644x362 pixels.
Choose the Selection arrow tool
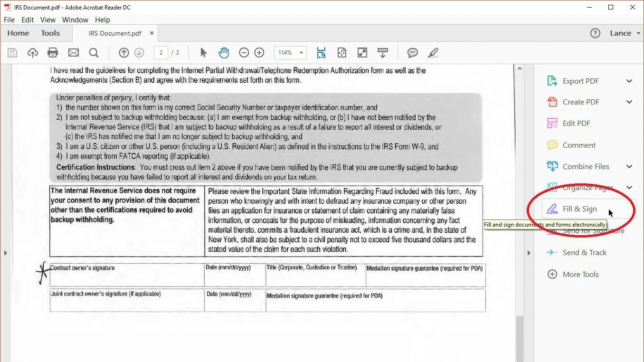[204, 53]
